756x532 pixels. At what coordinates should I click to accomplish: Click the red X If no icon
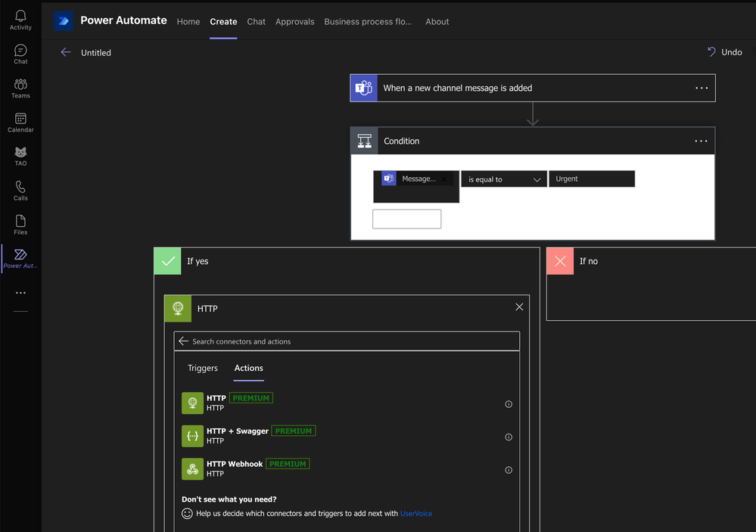[x=560, y=261]
